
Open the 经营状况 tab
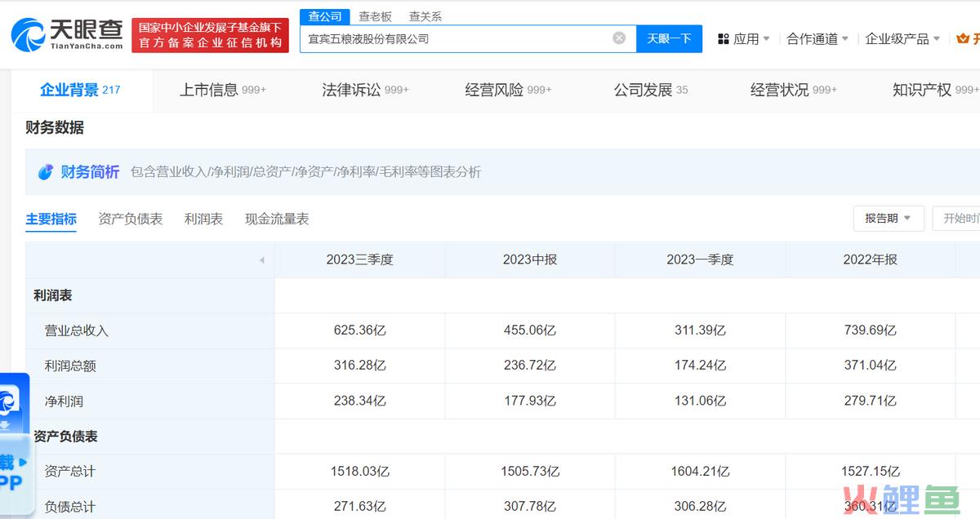click(x=794, y=90)
